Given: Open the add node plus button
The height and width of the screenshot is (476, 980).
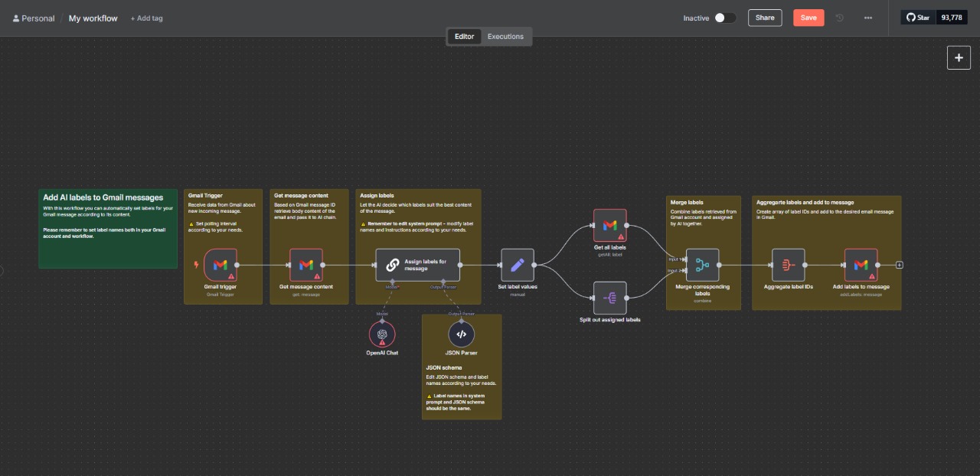Looking at the screenshot, I should tap(959, 57).
